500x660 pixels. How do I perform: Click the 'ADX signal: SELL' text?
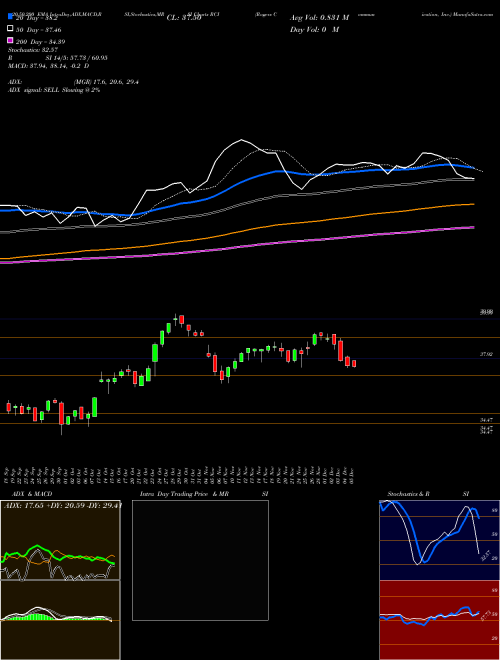(54, 90)
